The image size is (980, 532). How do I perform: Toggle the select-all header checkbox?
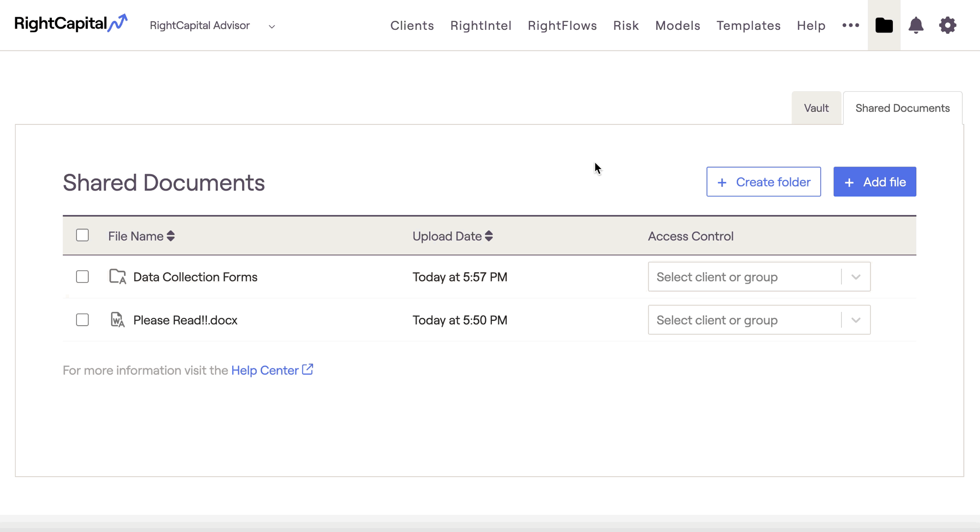point(82,236)
